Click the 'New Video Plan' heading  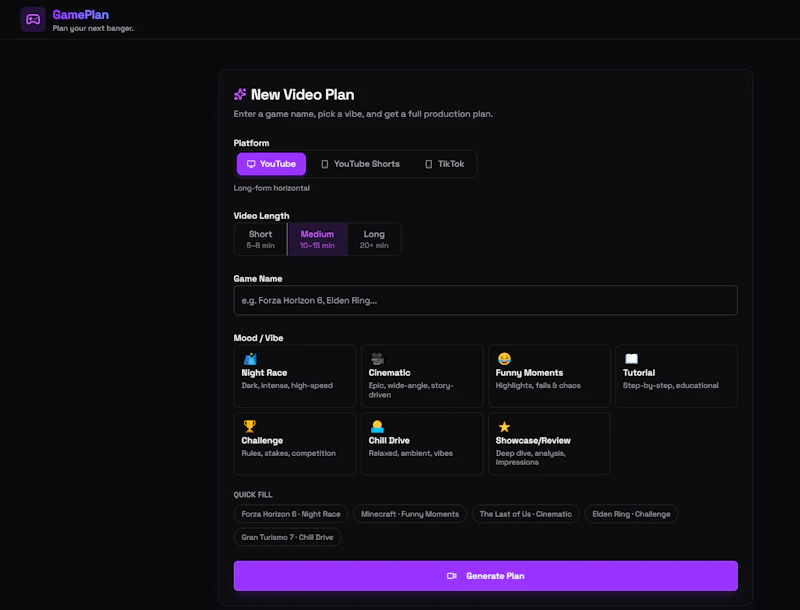[x=303, y=94]
